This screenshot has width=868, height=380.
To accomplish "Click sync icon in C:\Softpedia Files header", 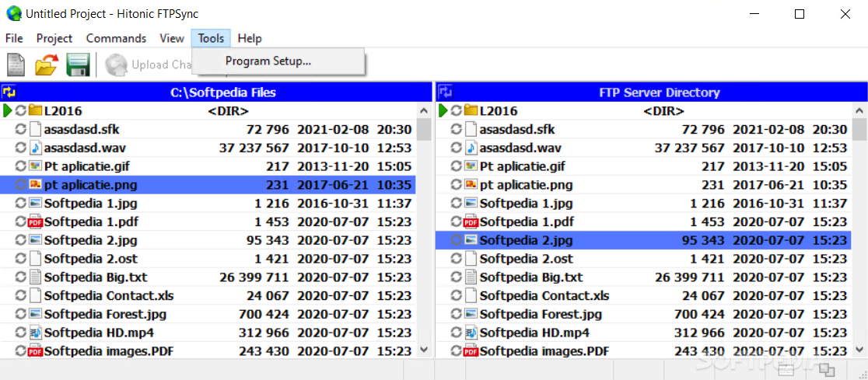I will (x=9, y=92).
